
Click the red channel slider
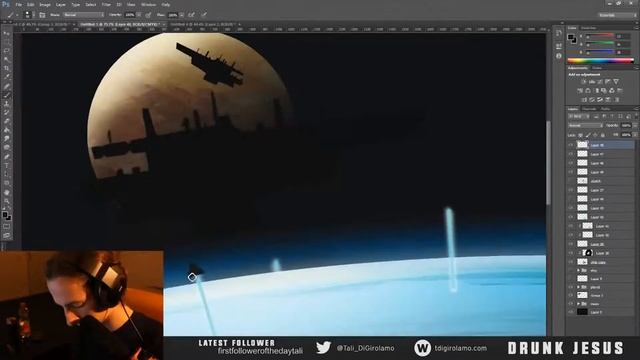(x=600, y=37)
